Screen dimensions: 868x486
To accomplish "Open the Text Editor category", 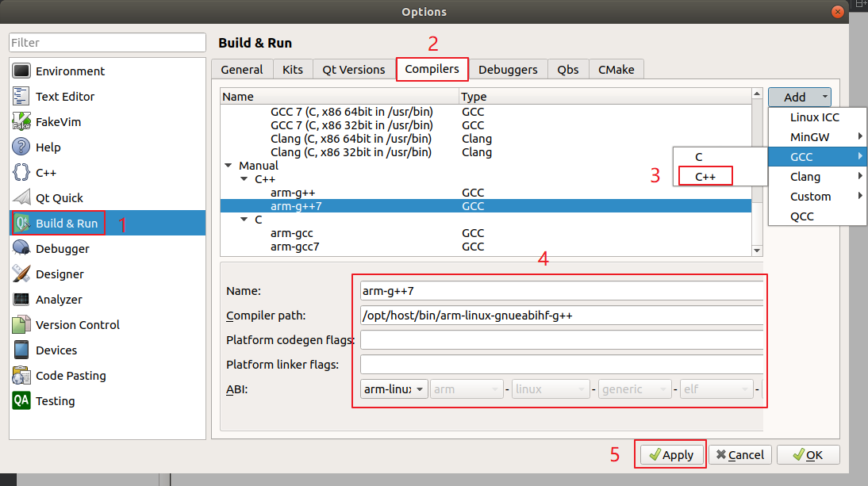I will coord(107,97).
